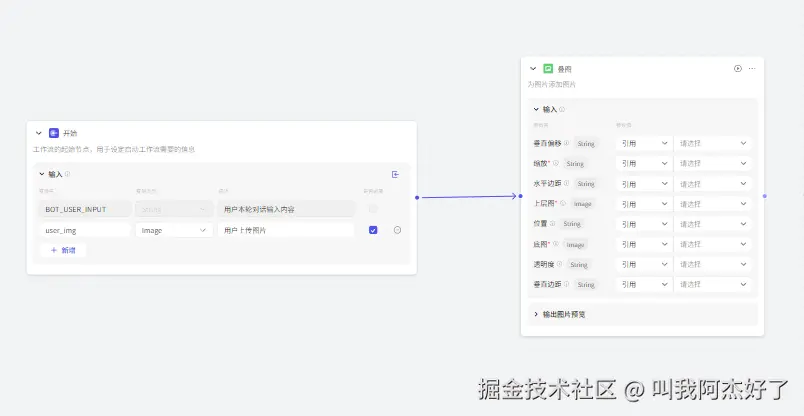Open the 请选择 dropdown for 底图

[x=713, y=244]
